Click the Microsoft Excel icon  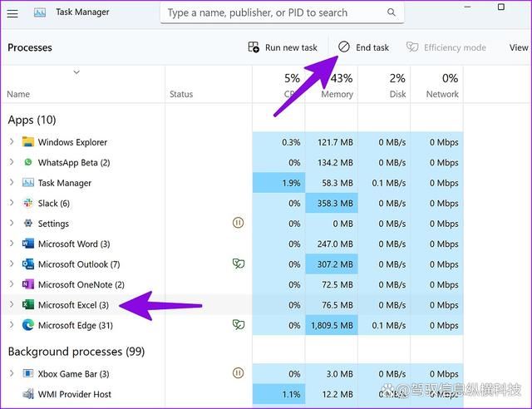pos(27,304)
